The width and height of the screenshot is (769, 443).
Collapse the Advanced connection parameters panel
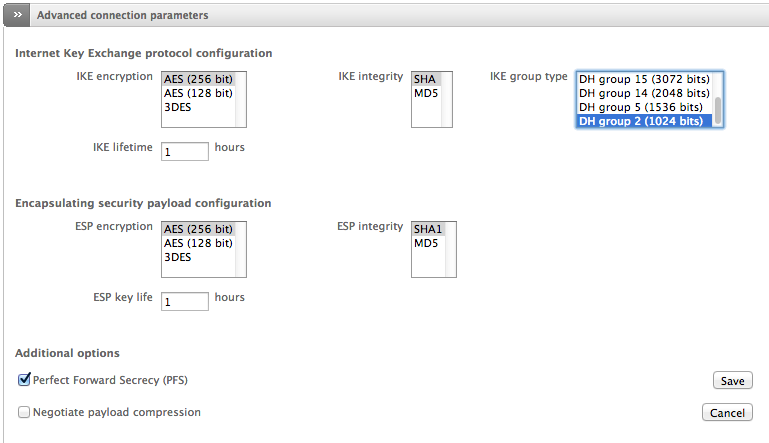(17, 16)
